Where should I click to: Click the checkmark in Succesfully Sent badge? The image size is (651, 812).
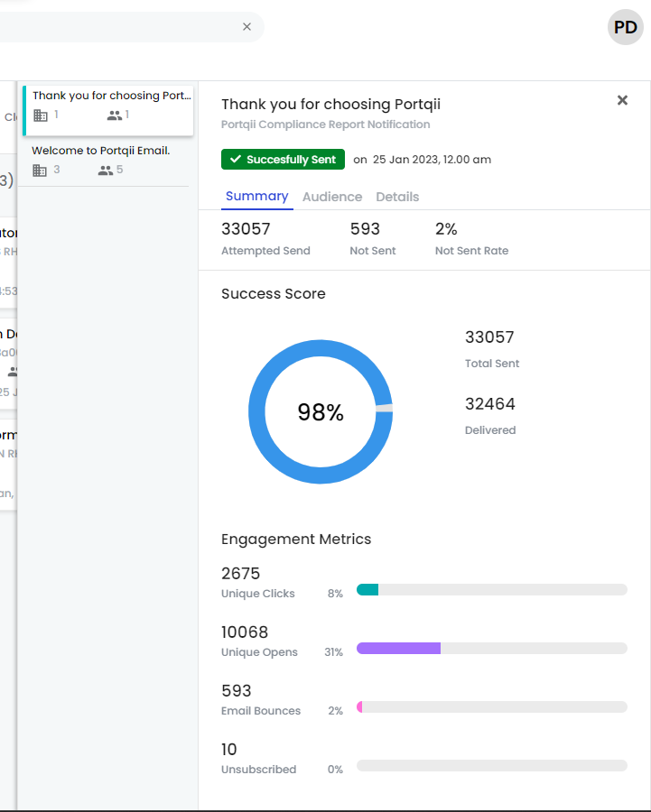click(237, 160)
